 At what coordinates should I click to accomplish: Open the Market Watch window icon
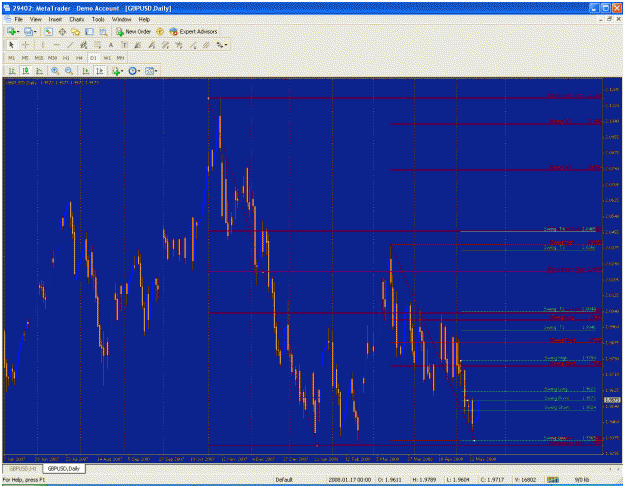(49, 31)
